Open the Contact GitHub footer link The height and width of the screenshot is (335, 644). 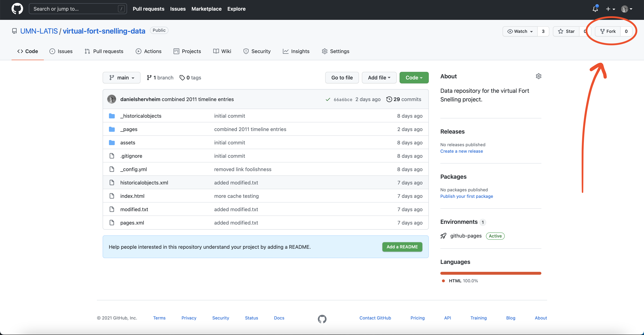click(x=375, y=318)
